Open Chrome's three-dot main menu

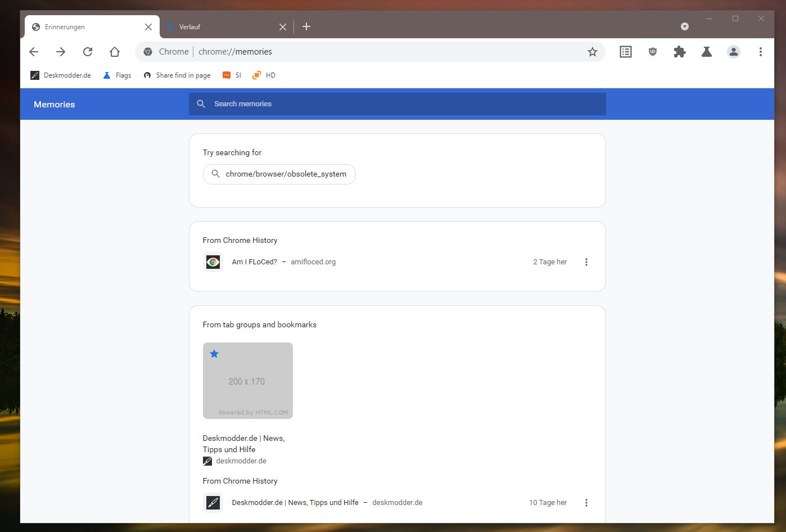(x=761, y=52)
